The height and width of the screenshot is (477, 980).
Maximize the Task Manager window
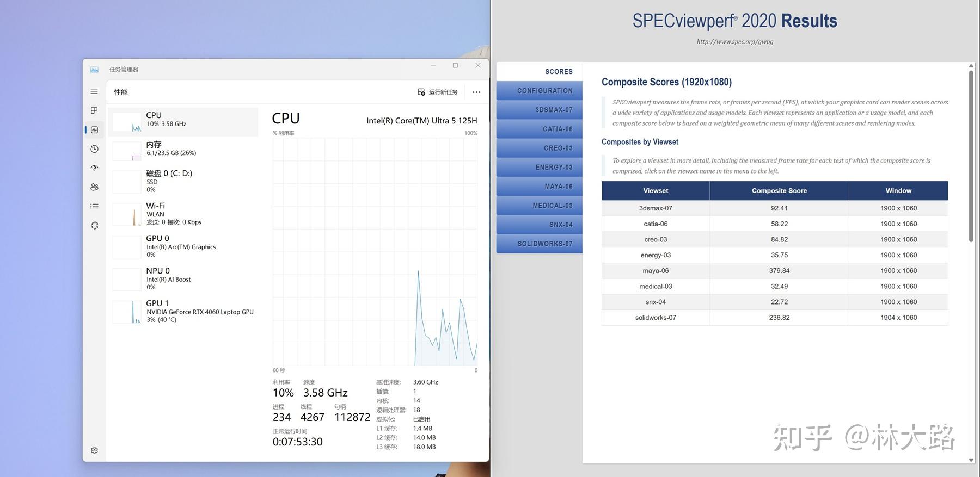point(456,66)
